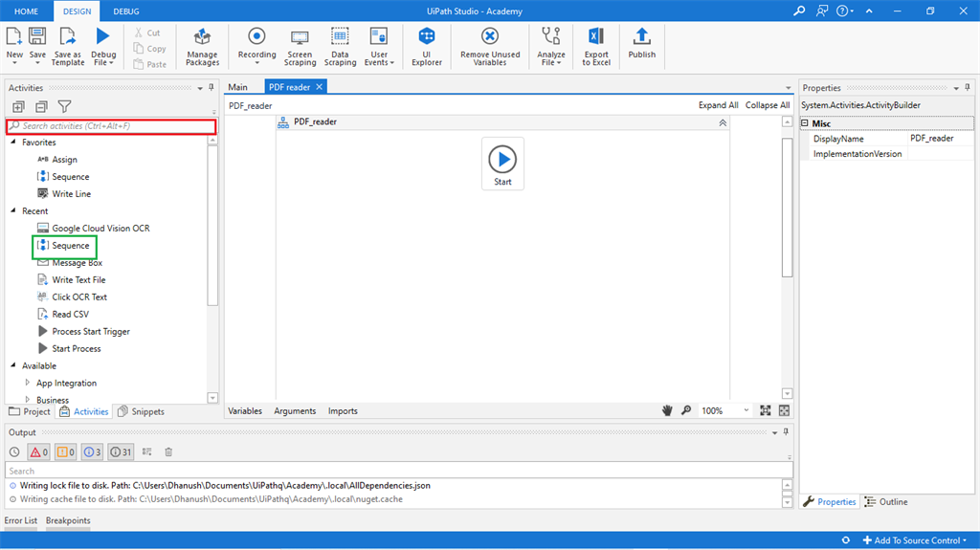Collapse the PDF_reader flowchart header
Image resolution: width=980 pixels, height=550 pixels.
click(x=723, y=122)
